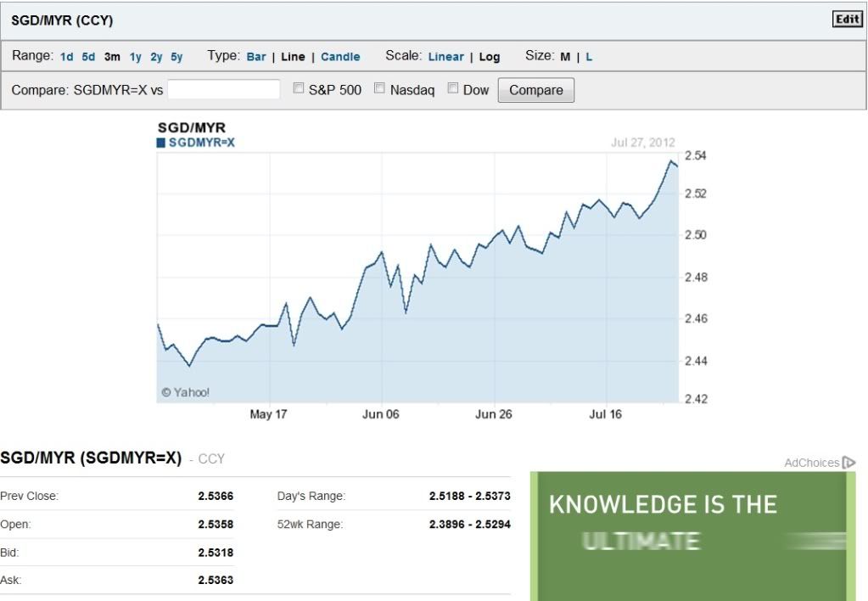Select the 3m range option
Viewport: 868px width, 601px height.
(x=112, y=57)
